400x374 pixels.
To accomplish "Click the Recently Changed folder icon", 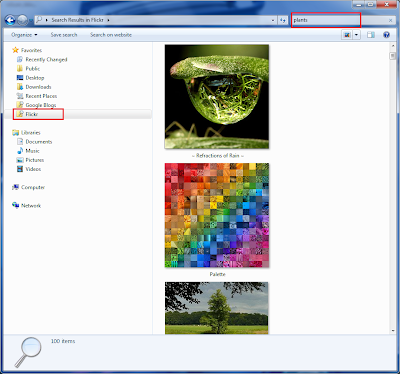I will 20,59.
